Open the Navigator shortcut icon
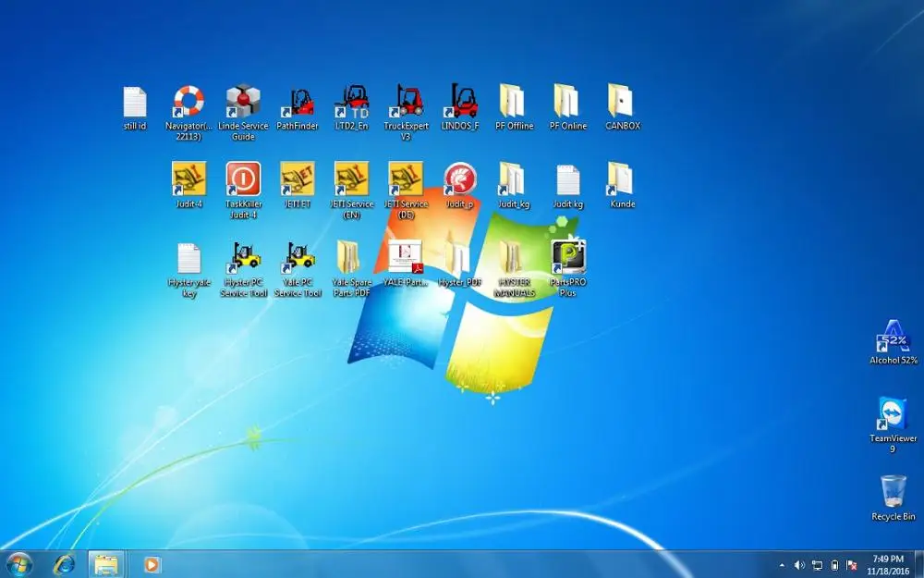The image size is (924, 578). pyautogui.click(x=188, y=102)
